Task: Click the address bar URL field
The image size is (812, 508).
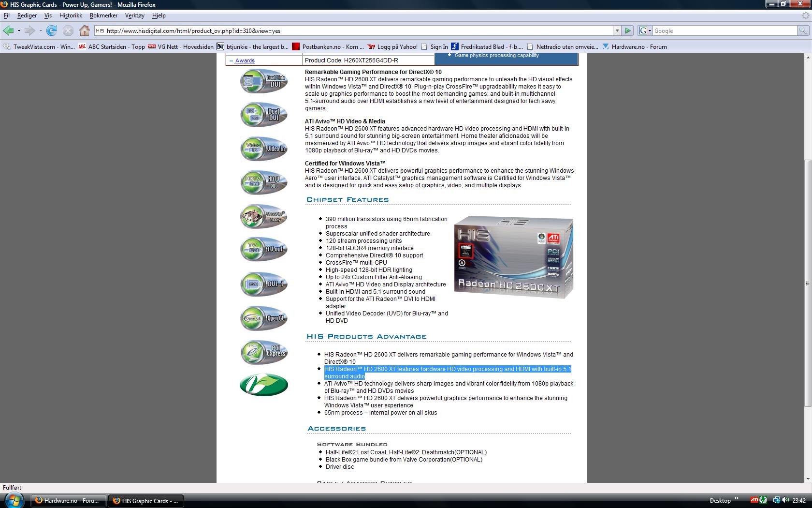Action: point(353,30)
